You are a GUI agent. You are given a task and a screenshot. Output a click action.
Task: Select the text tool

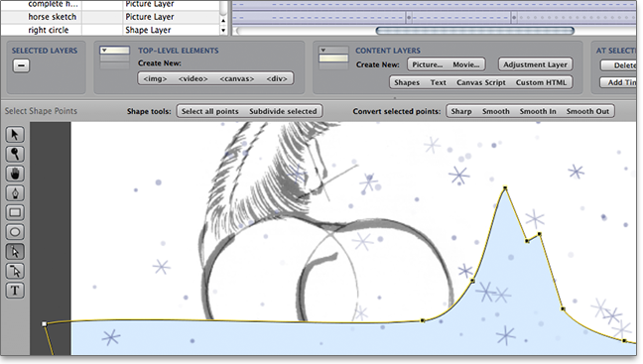(15, 291)
